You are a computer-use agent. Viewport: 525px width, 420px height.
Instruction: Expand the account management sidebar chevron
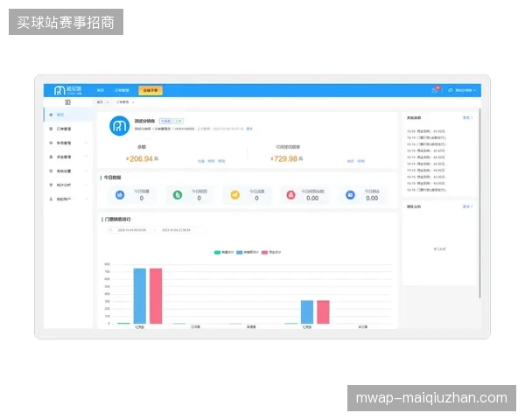pos(87,143)
